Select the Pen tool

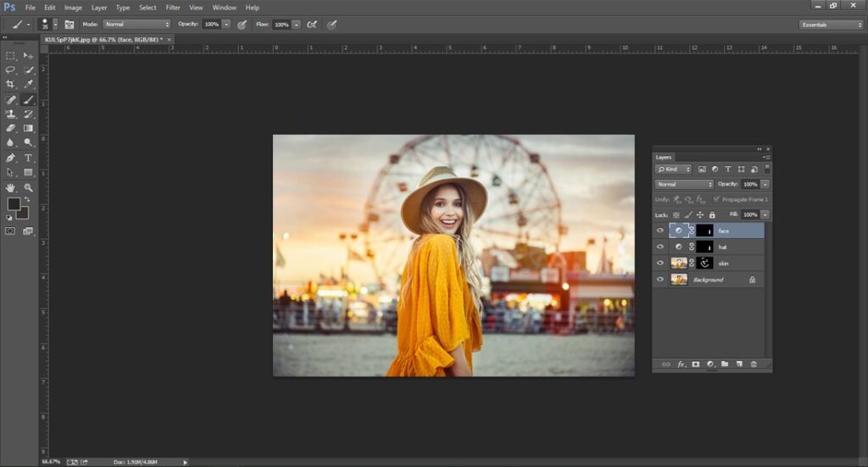tap(10, 158)
